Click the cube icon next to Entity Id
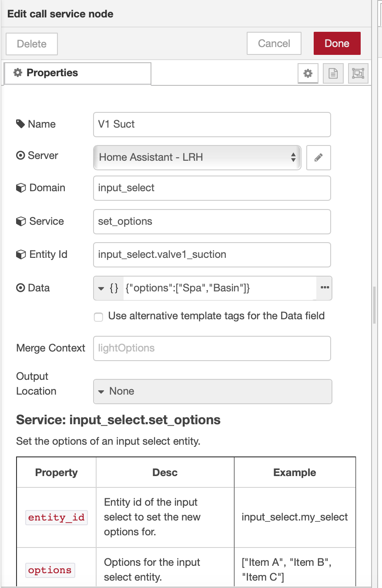 pos(20,254)
